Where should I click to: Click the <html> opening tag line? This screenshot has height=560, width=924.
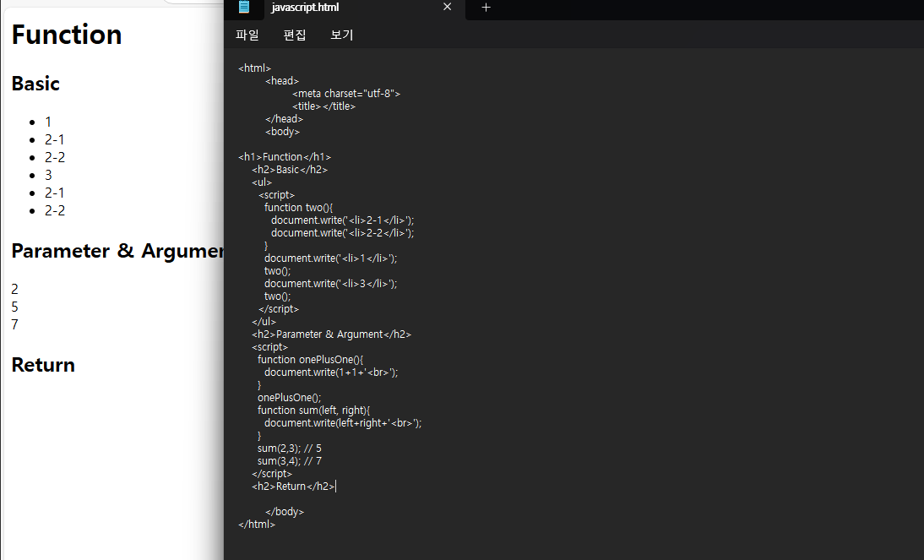pyautogui.click(x=254, y=68)
